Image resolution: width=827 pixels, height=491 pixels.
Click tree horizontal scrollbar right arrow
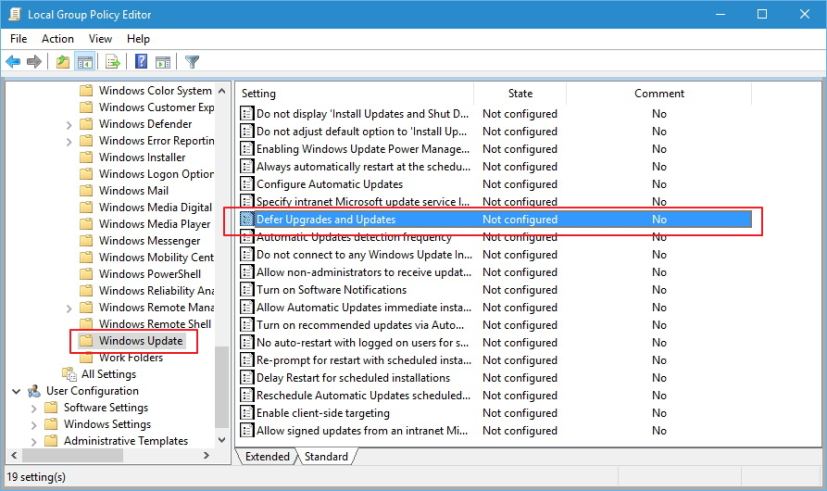click(x=206, y=455)
